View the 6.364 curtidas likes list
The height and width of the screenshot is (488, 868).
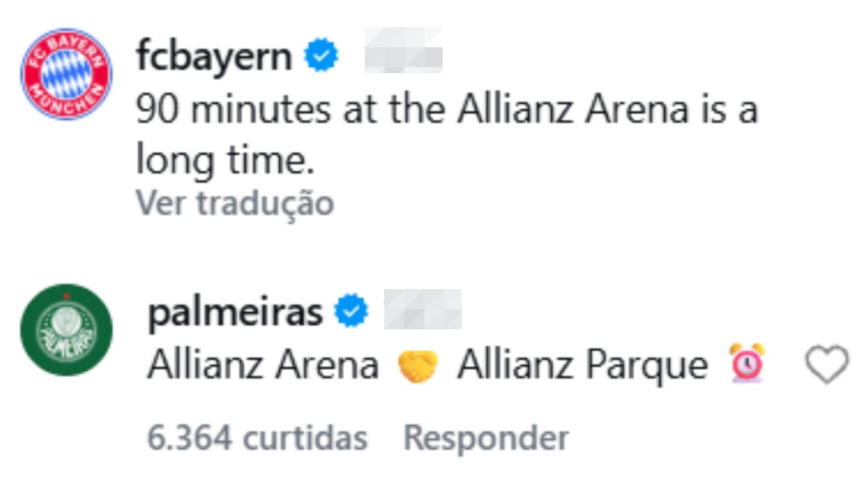(257, 437)
